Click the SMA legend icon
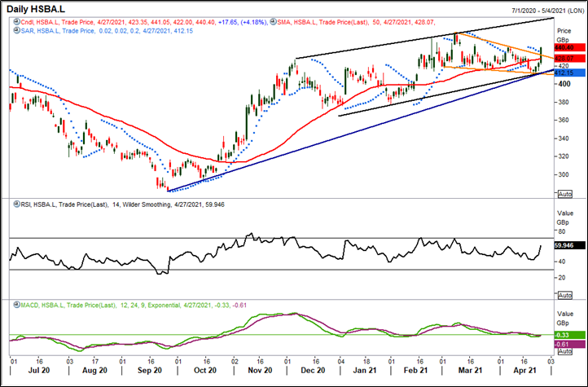Viewport: 588px width, 387px height. [273, 22]
